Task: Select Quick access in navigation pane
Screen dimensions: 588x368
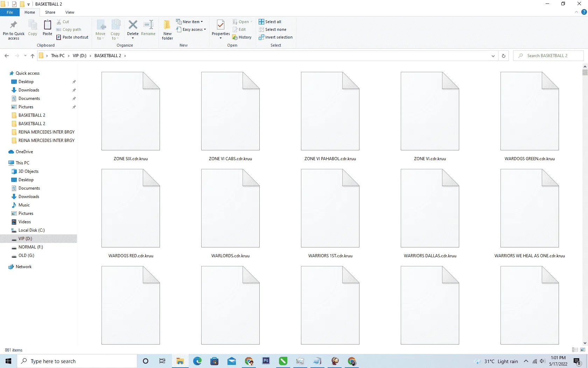Action: [x=28, y=73]
